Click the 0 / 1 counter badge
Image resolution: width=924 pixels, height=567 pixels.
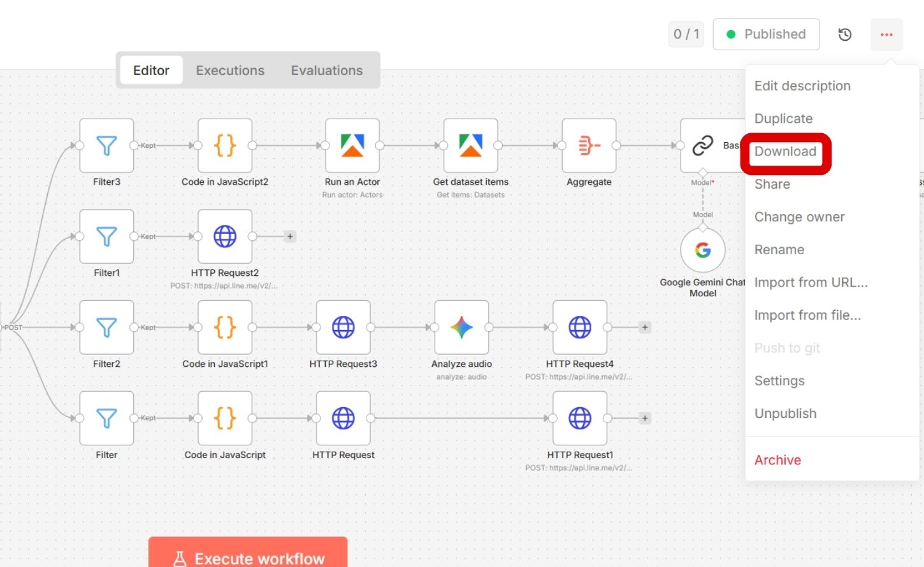(686, 34)
